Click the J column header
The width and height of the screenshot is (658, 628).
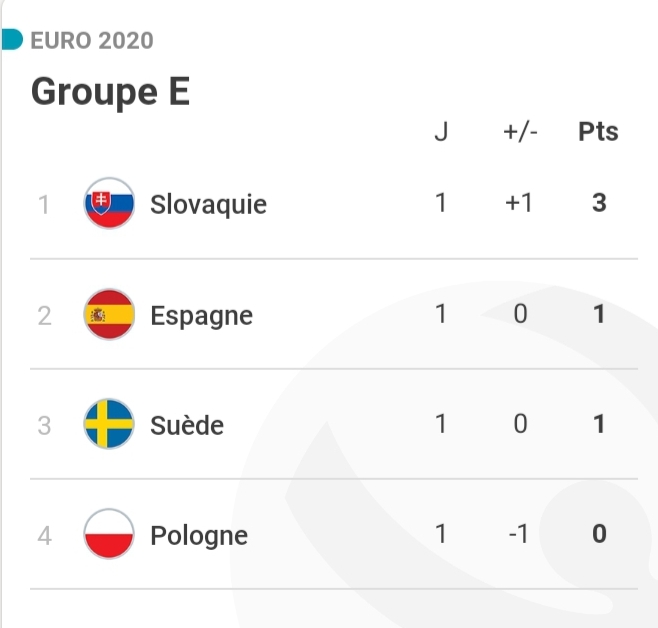point(441,131)
